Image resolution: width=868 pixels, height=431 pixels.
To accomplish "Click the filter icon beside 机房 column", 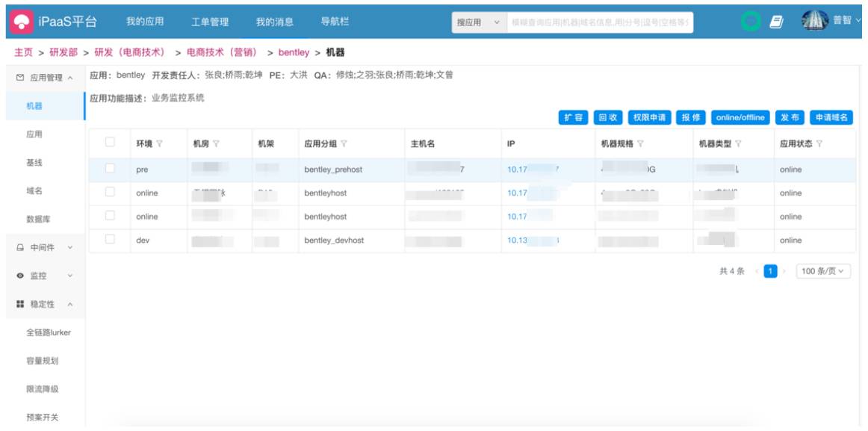I will click(x=216, y=144).
